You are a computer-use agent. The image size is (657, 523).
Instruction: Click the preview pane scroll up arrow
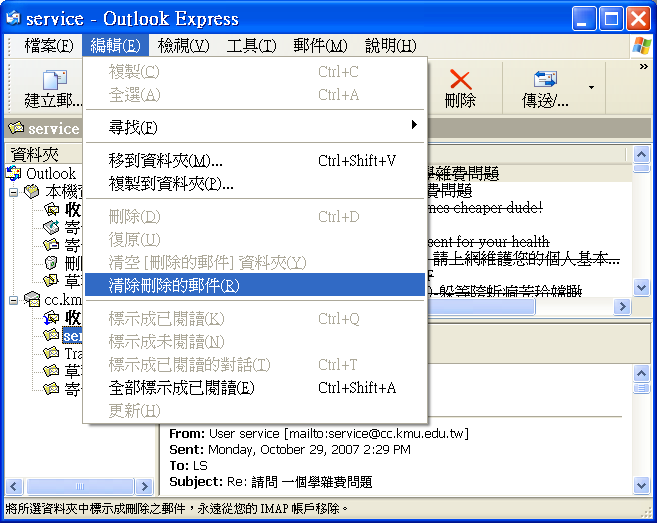641,373
